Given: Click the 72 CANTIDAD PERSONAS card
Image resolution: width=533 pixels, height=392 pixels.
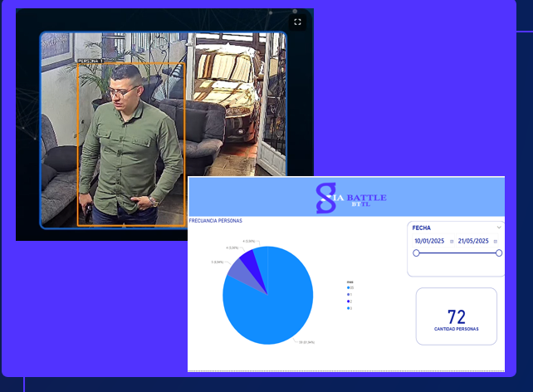Looking at the screenshot, I should [x=456, y=316].
